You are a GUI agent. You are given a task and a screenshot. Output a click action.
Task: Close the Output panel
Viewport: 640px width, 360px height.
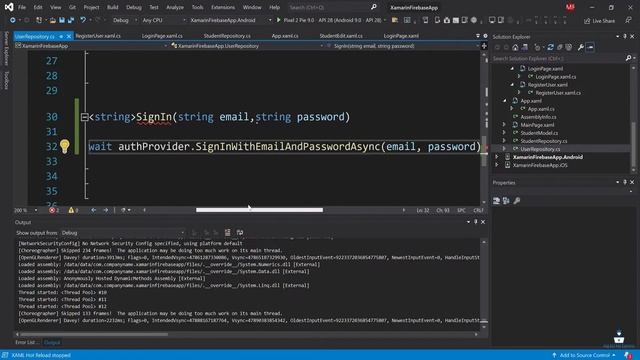(483, 222)
